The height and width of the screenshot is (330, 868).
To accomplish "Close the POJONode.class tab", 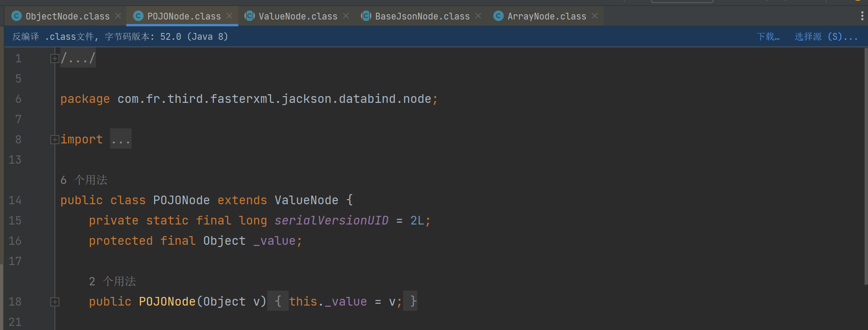I will point(229,16).
